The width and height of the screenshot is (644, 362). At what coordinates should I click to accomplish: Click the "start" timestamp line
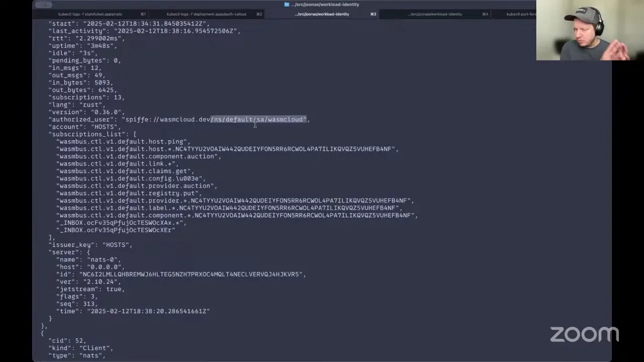[x=129, y=24]
